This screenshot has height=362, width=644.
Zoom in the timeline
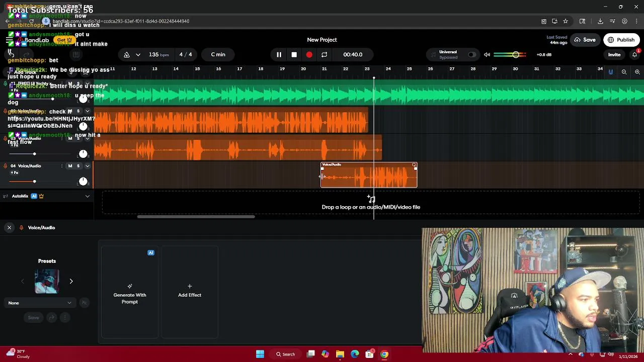pyautogui.click(x=637, y=72)
